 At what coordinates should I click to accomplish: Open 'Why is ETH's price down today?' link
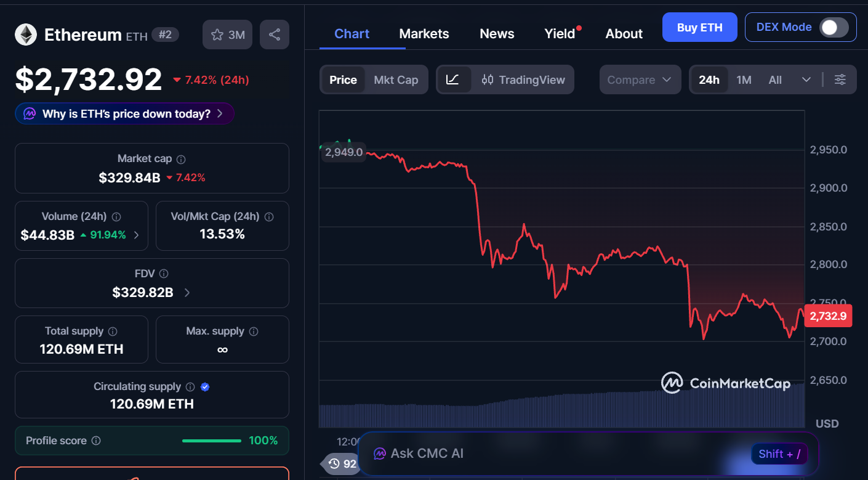click(124, 113)
